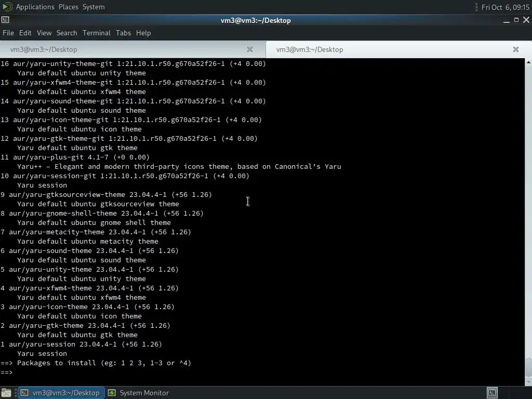
Task: Click the System Monitor icon in taskbar
Action: click(112, 393)
